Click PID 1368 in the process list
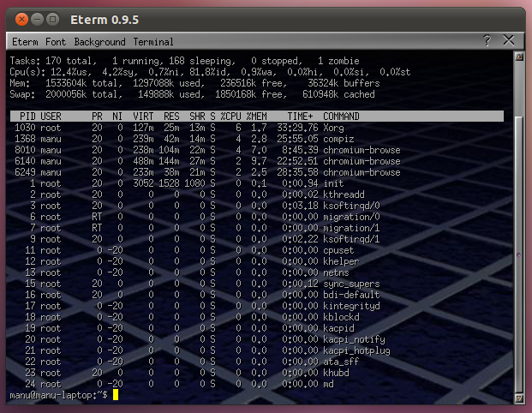This screenshot has height=413, width=532. coord(25,139)
